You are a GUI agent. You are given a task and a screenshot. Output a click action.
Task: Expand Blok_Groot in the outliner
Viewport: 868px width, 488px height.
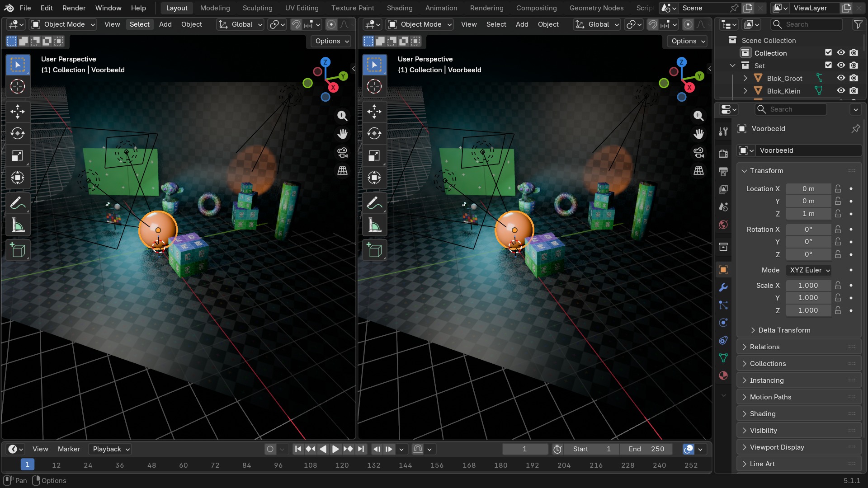tap(745, 78)
